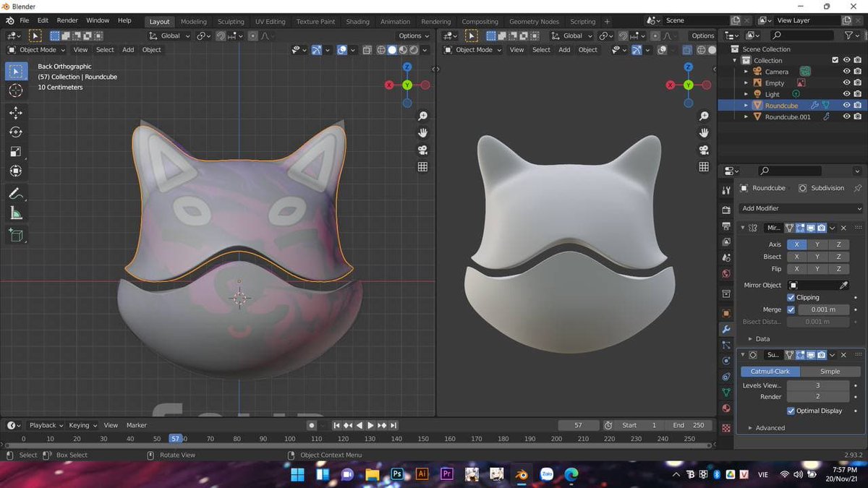Open Object properties orange square tab
The width and height of the screenshot is (868, 488).
pyautogui.click(x=726, y=313)
